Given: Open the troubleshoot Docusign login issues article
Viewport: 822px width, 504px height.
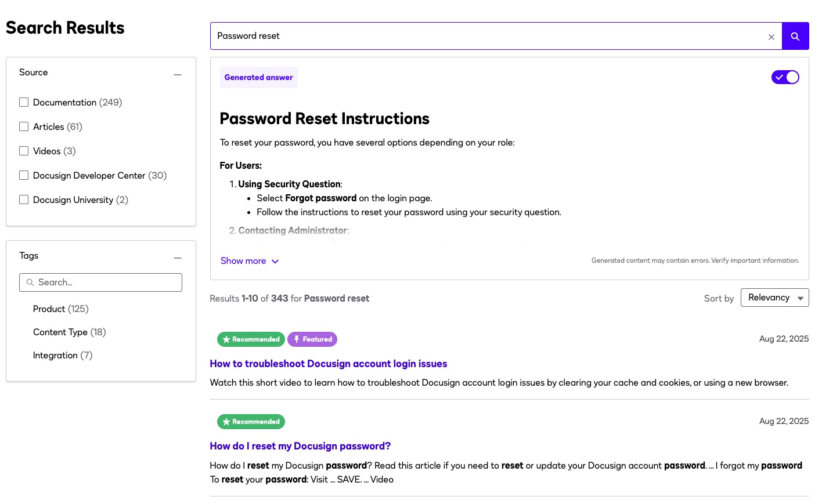Looking at the screenshot, I should tap(328, 364).
